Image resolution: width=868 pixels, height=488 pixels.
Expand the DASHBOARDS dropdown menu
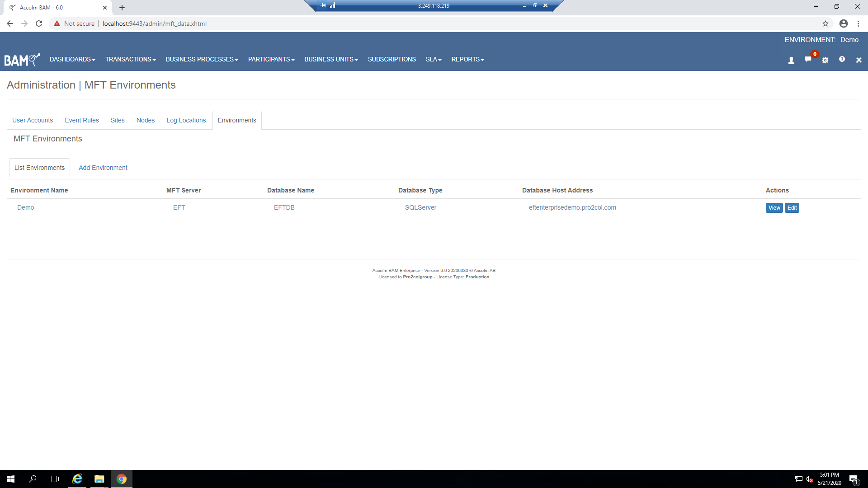click(71, 59)
